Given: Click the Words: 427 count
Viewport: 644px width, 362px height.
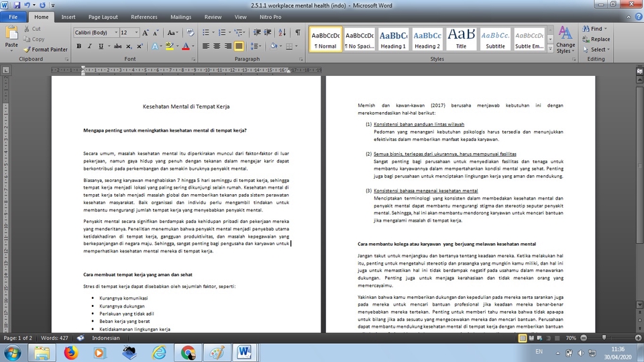Looking at the screenshot, I should pyautogui.click(x=54, y=338).
